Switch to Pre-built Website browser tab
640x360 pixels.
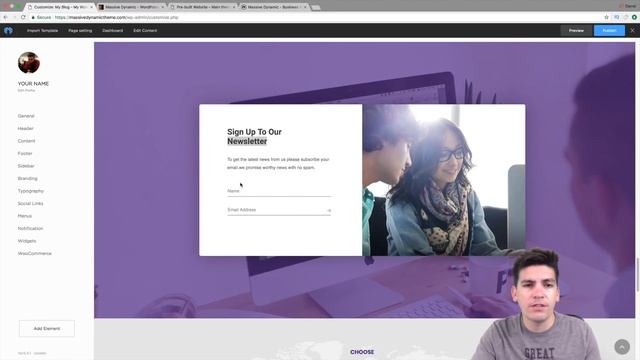(x=202, y=7)
